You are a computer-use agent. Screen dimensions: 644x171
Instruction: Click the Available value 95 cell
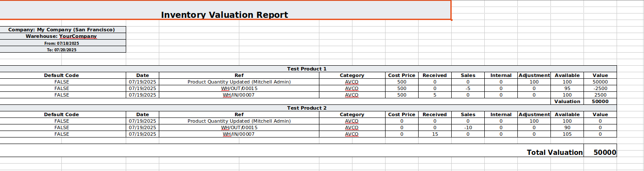tap(567, 88)
